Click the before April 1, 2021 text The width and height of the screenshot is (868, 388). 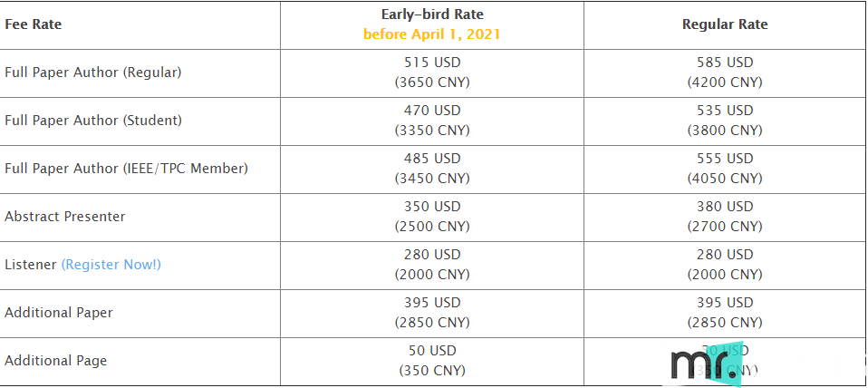tap(432, 34)
